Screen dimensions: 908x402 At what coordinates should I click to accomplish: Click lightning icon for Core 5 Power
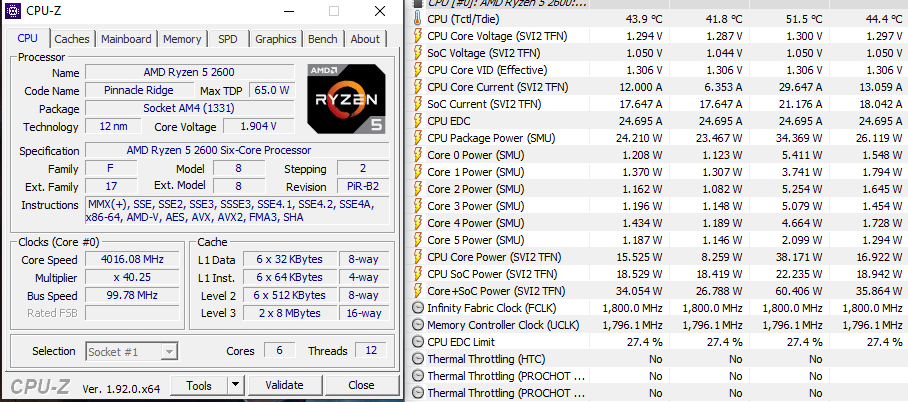click(x=418, y=240)
